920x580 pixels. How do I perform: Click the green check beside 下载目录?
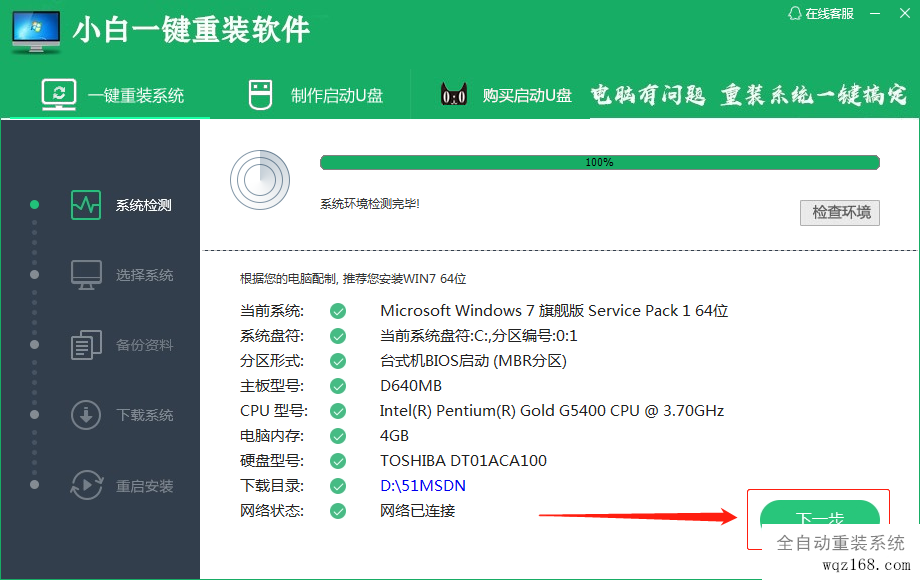[x=338, y=486]
